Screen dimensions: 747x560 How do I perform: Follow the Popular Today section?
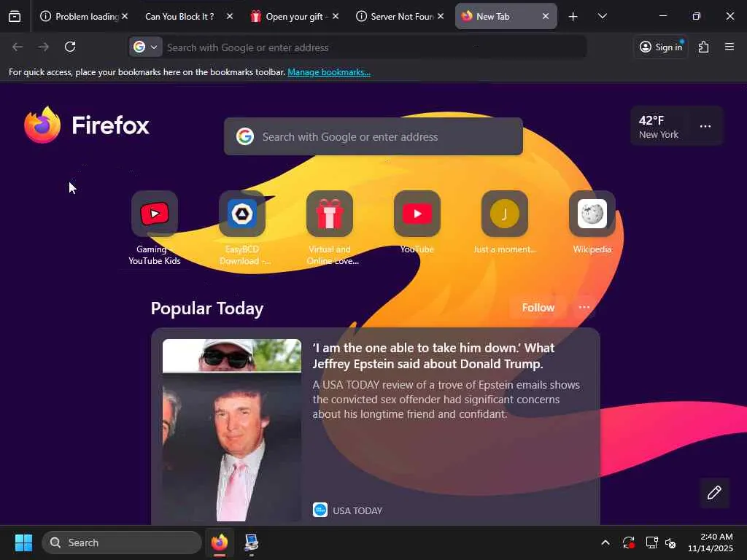pos(538,308)
